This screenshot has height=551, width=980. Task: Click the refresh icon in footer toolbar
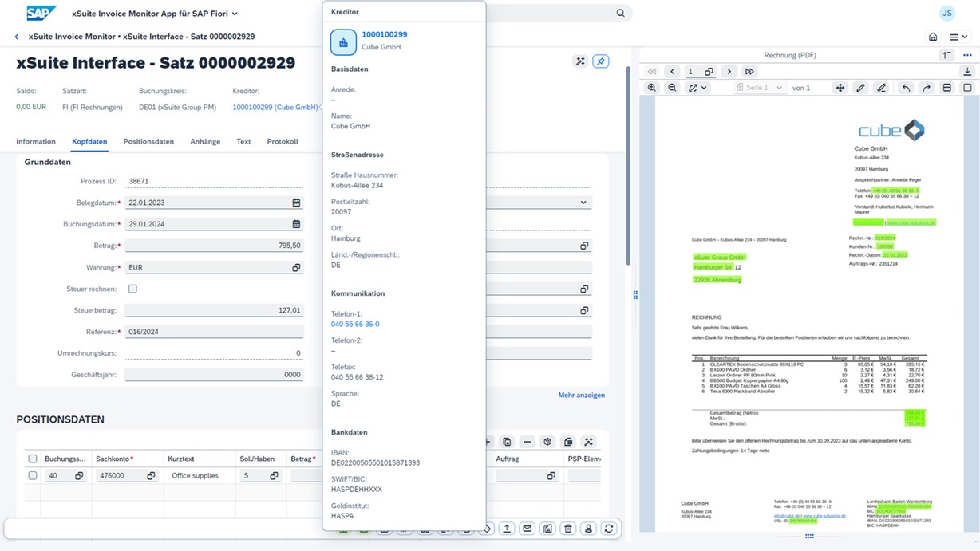[x=609, y=529]
